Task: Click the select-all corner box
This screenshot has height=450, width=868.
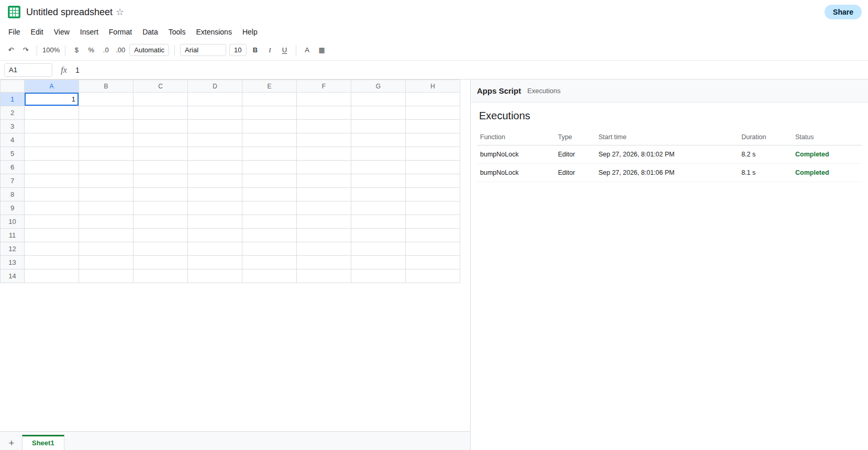Action: pyautogui.click(x=13, y=86)
